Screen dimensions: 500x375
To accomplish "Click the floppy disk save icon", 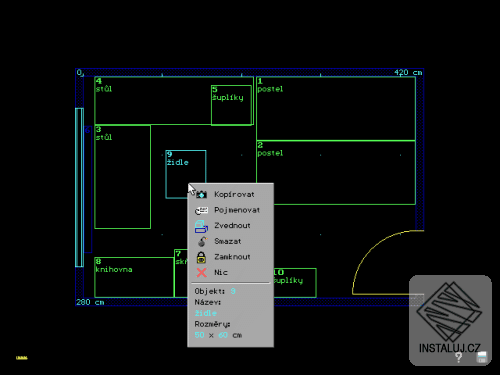I will [482, 357].
